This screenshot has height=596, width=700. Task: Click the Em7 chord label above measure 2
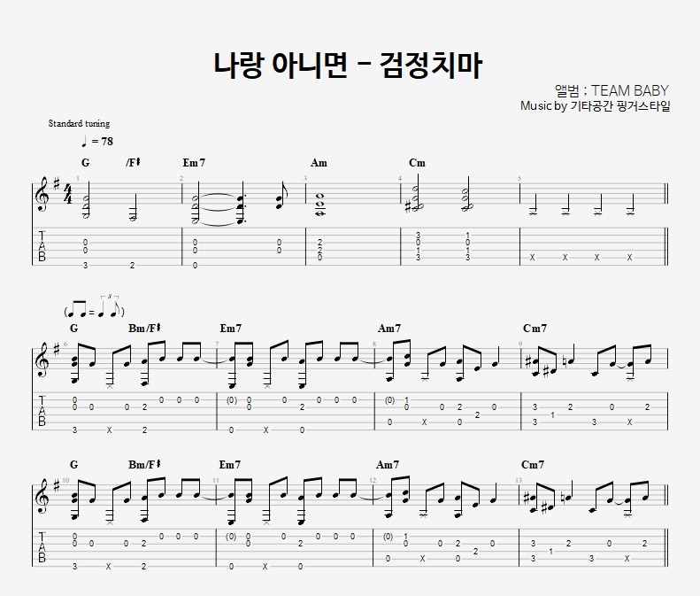(x=194, y=163)
